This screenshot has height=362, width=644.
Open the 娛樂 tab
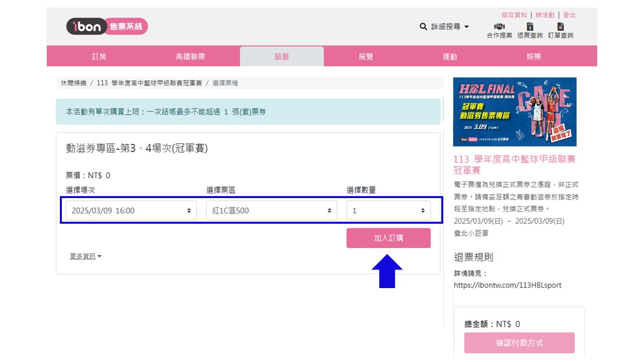coord(534,57)
